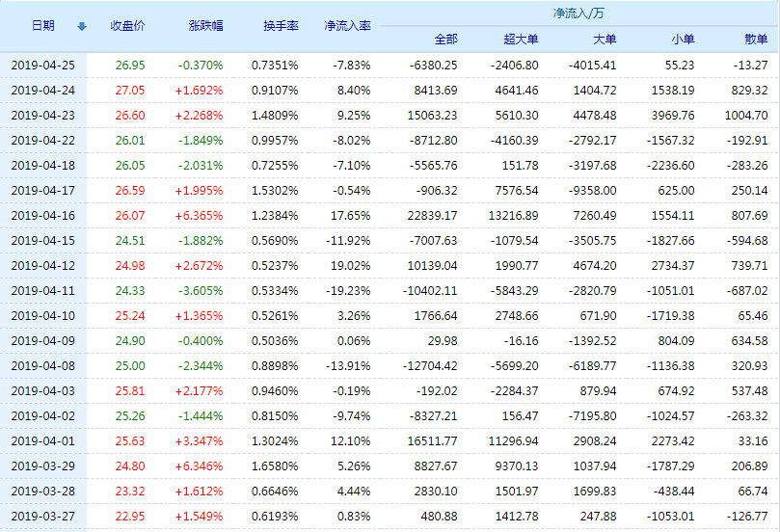Click total net inflow 22839.17
Viewport: 780px width, 532px height.
coord(432,216)
